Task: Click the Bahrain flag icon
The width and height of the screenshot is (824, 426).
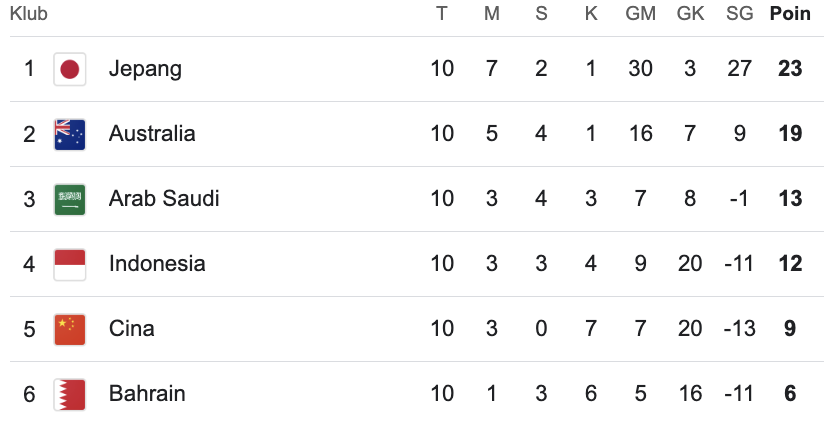Action: click(69, 394)
